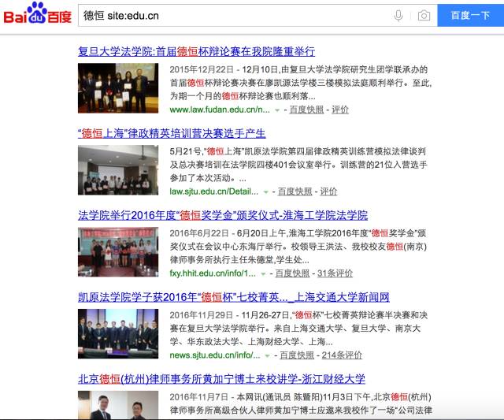Expand dropdown arrow beside law.sjtu.edu.cn URL
Viewport: 504px width, 420px height.
(x=265, y=191)
